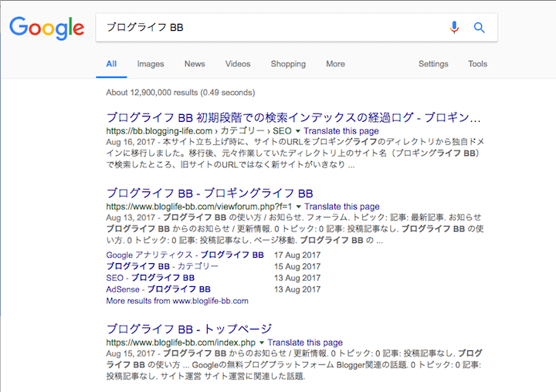556x392 pixels.
Task: Click Translate this page for index.php result
Action: pyautogui.click(x=305, y=343)
